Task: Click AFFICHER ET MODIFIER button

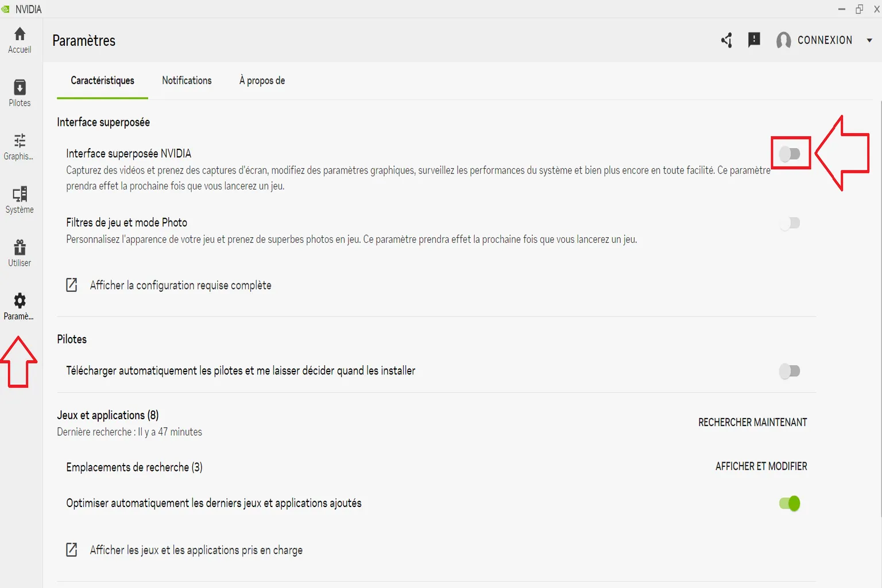Action: pos(761,466)
